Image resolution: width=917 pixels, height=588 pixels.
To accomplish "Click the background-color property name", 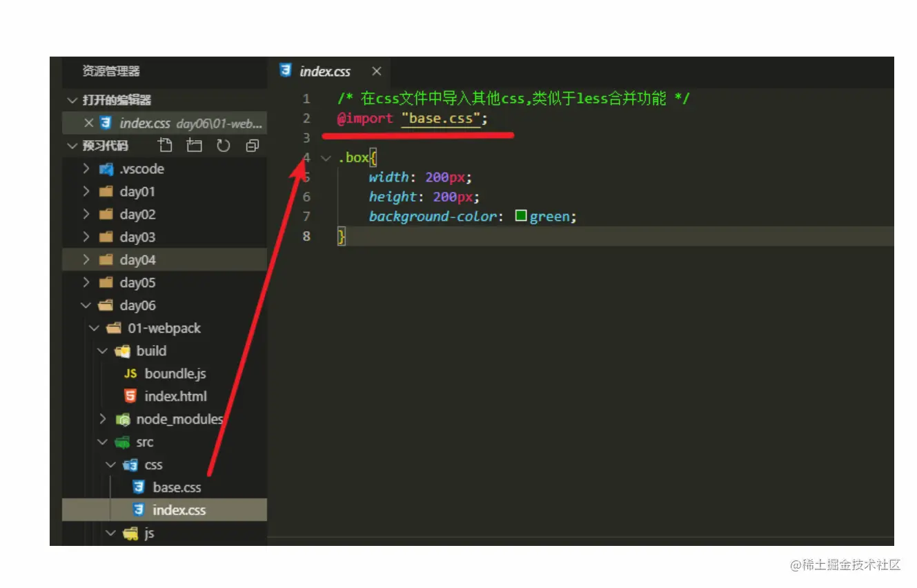I will point(433,217).
